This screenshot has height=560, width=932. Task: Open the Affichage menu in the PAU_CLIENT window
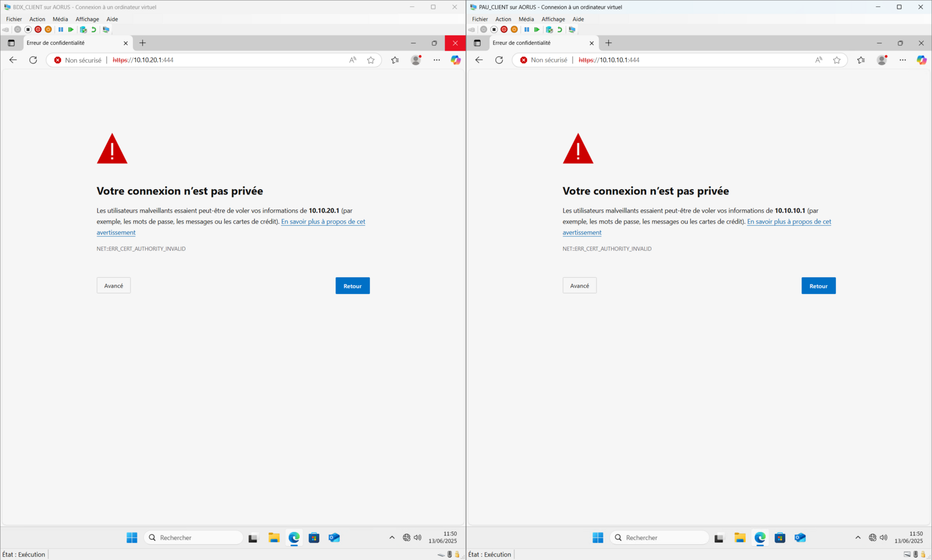tap(553, 19)
